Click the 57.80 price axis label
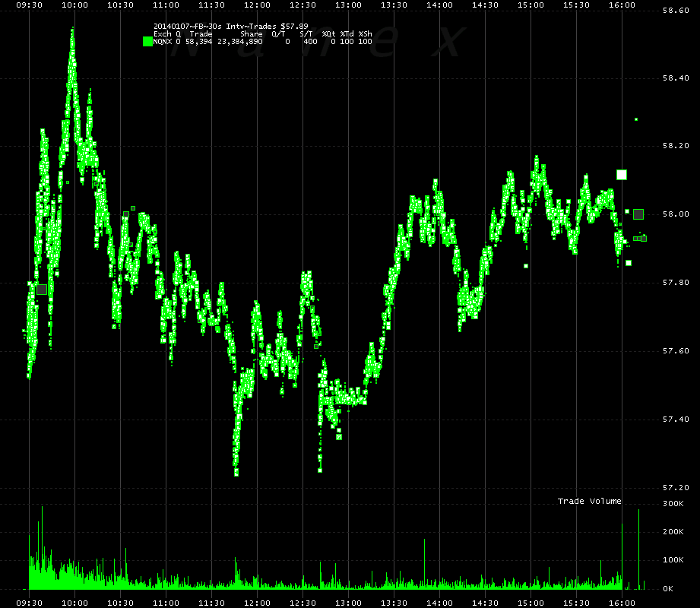 [676, 283]
